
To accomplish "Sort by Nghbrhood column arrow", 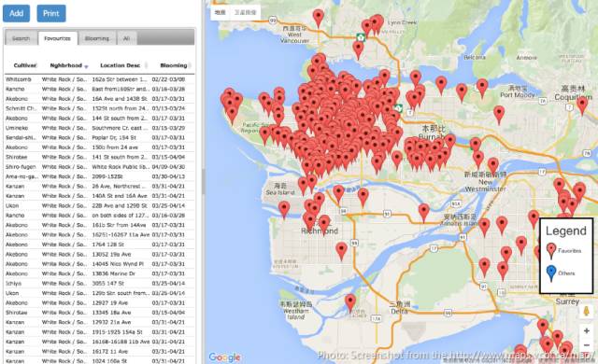I will pos(86,66).
